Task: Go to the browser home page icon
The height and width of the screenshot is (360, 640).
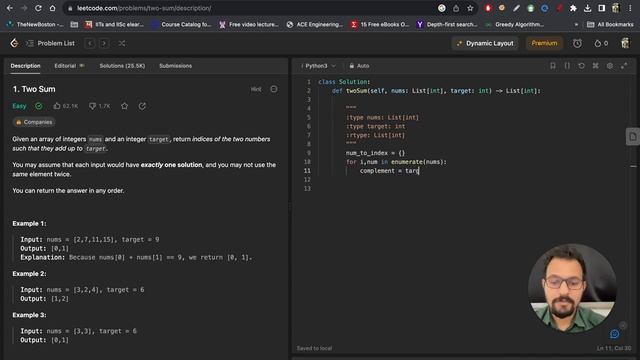Action: coord(52,8)
